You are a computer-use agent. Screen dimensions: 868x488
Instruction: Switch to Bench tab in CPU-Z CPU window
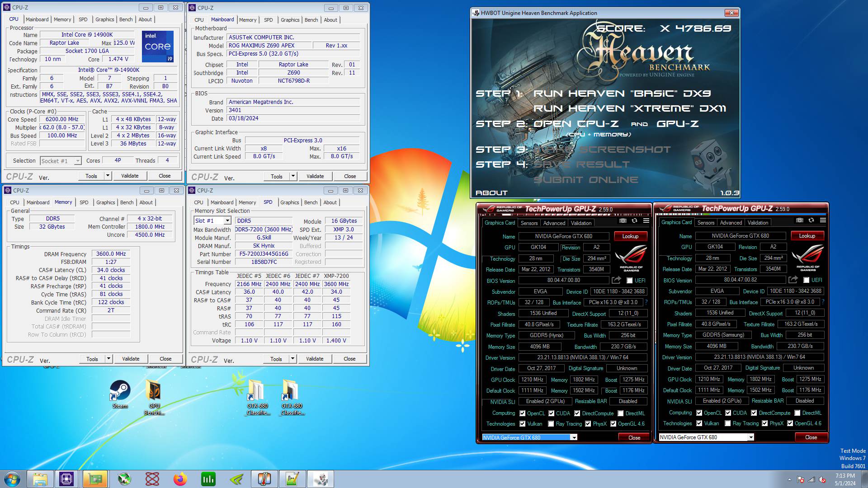[126, 19]
